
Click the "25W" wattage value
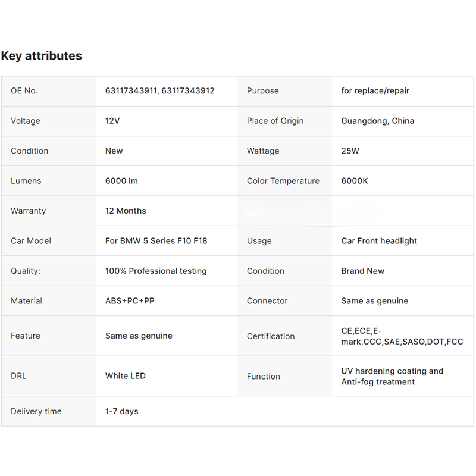pyautogui.click(x=350, y=151)
